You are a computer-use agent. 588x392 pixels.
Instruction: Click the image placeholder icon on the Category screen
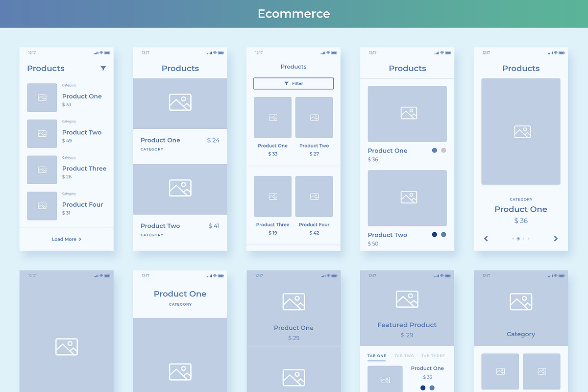(521, 301)
